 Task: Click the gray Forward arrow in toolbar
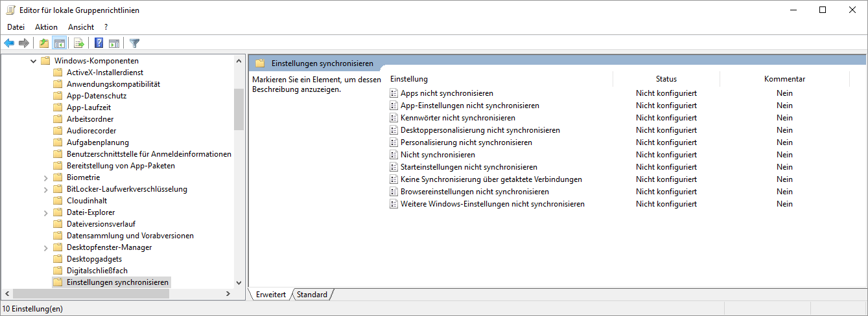[x=24, y=43]
